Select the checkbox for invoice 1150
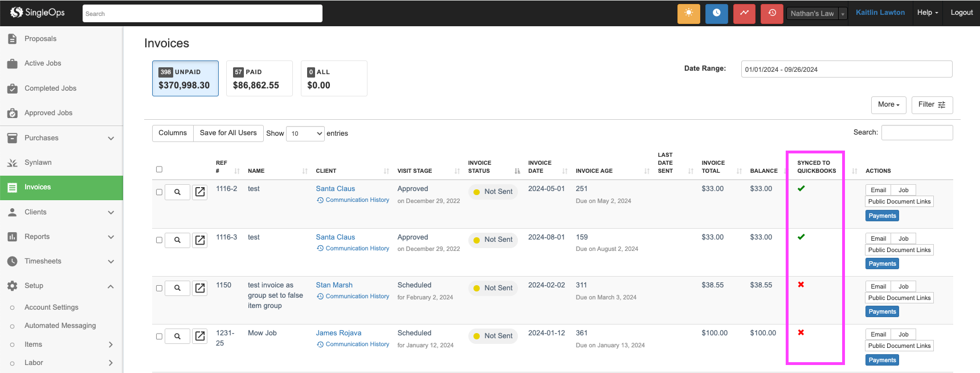The height and width of the screenshot is (373, 980). coord(159,288)
